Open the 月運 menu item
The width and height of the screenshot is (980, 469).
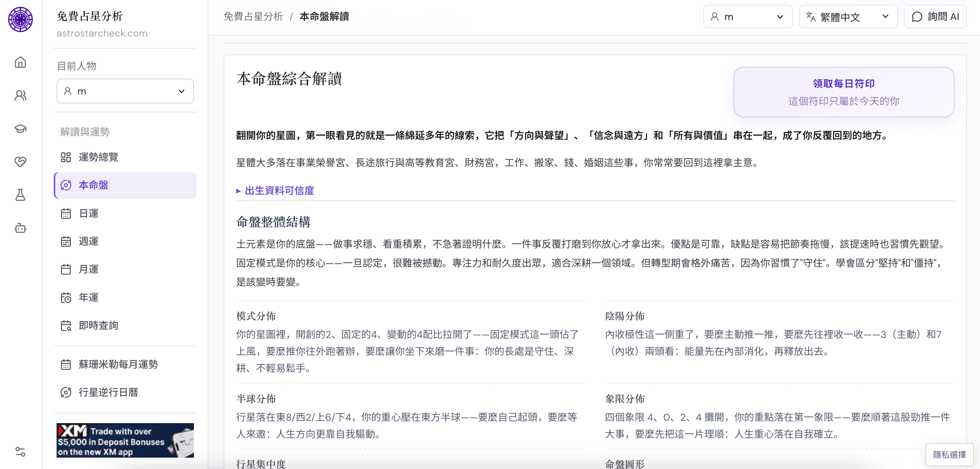[125, 269]
